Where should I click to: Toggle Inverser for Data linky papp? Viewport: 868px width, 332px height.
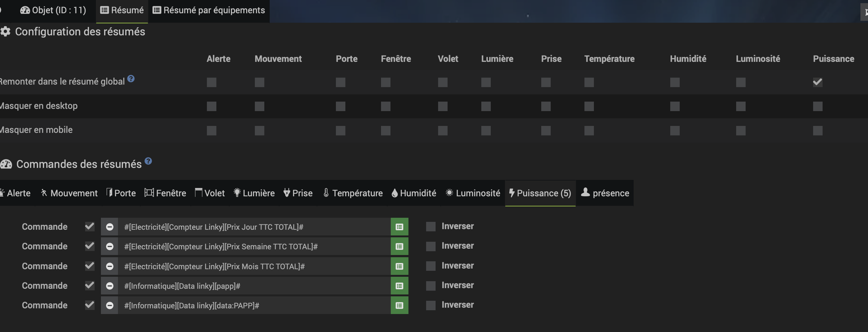tap(431, 286)
